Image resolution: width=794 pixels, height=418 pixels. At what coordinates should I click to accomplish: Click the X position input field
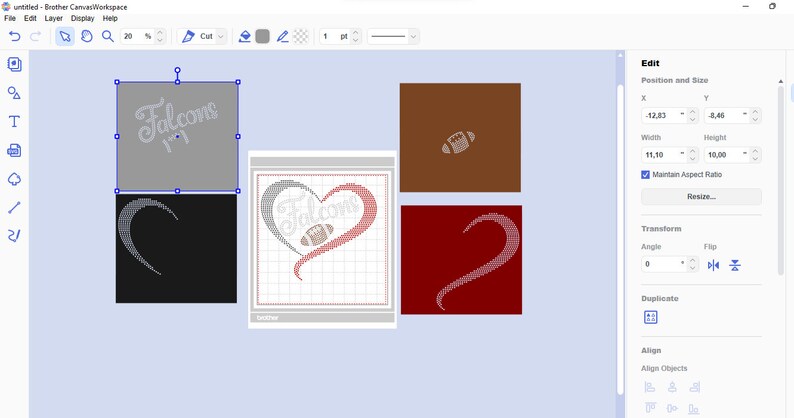click(x=664, y=116)
